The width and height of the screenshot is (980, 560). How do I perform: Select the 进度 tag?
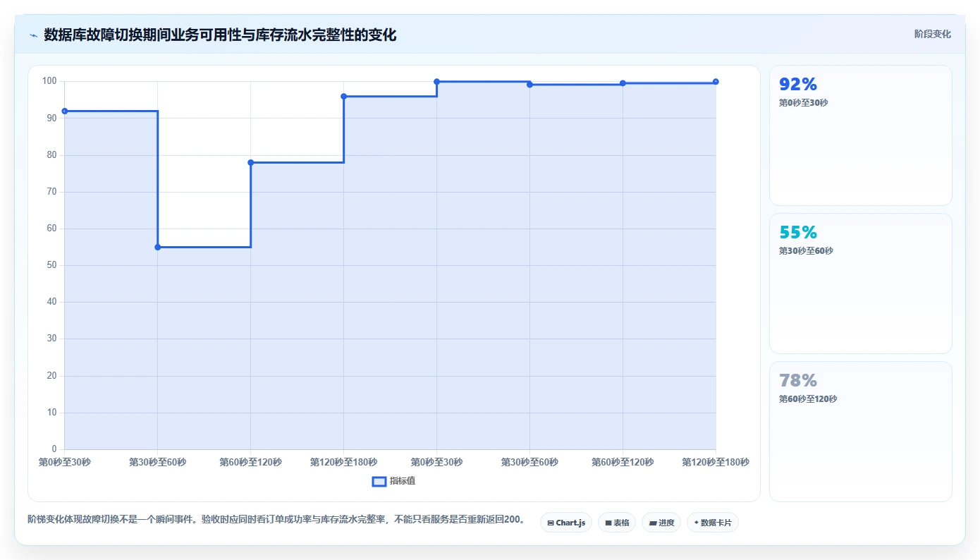click(x=661, y=523)
